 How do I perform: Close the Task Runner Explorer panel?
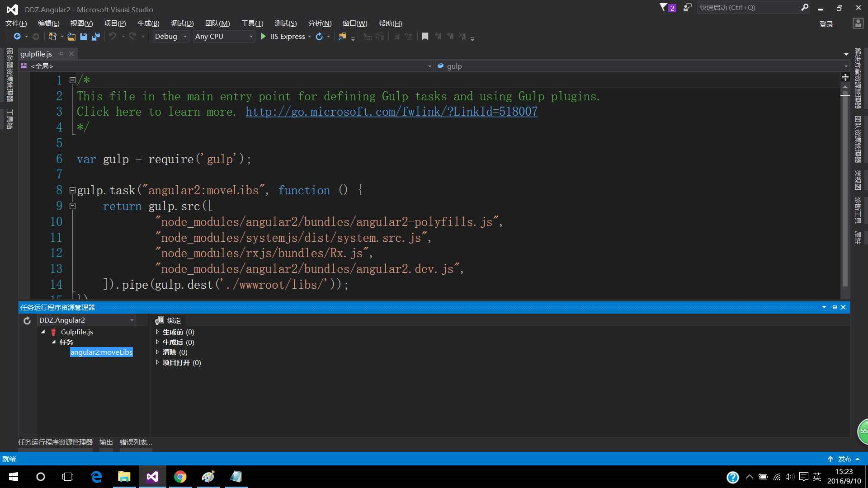coord(843,307)
